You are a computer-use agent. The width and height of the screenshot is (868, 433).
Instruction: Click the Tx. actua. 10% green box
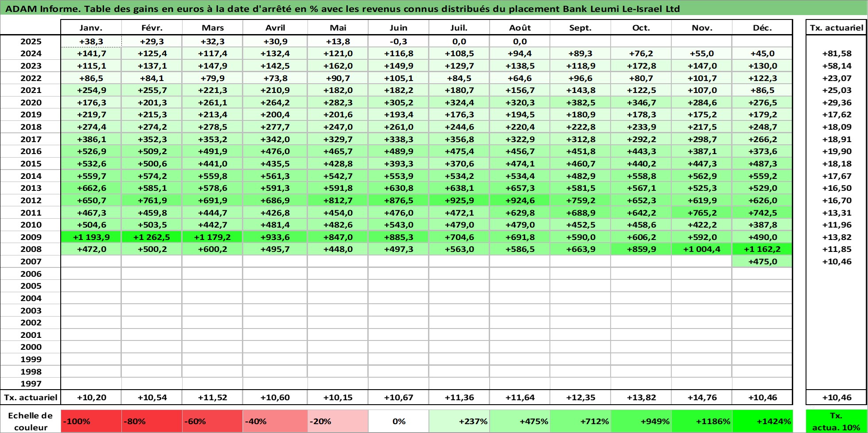(837, 421)
